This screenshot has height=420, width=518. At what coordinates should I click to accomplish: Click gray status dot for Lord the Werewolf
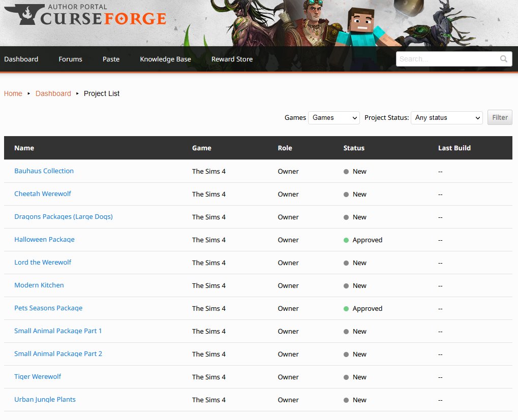[x=346, y=263]
